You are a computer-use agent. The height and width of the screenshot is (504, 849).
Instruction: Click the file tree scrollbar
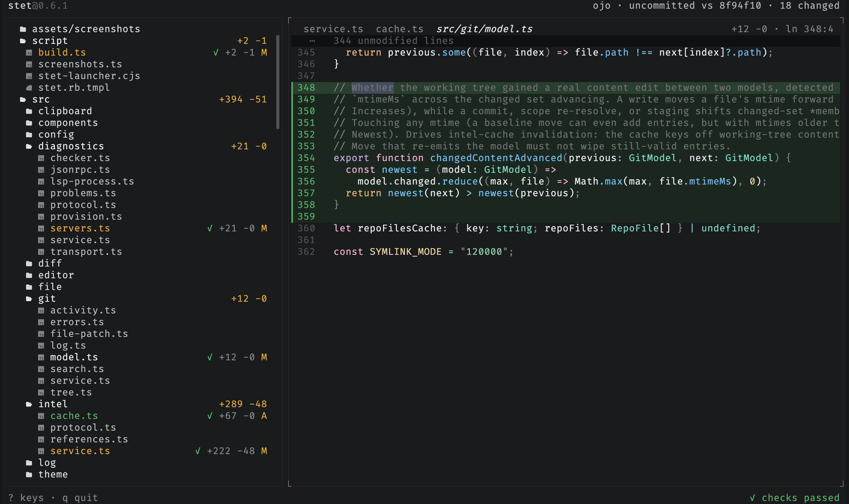pos(278,82)
